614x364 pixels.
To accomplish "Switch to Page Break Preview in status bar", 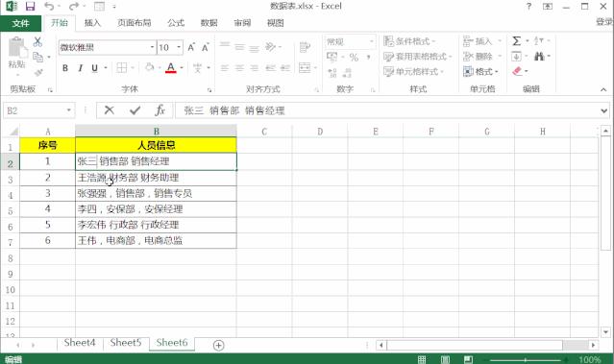I will (x=468, y=359).
